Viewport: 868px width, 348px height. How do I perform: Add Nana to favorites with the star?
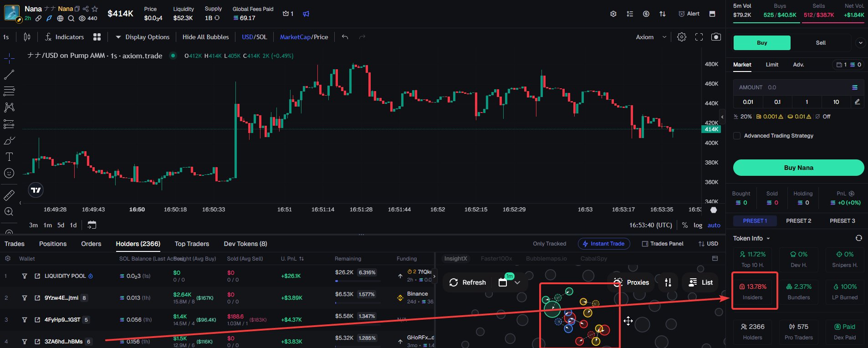[95, 9]
